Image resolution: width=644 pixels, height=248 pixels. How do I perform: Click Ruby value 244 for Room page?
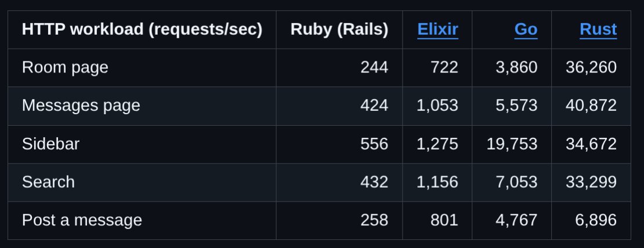374,68
